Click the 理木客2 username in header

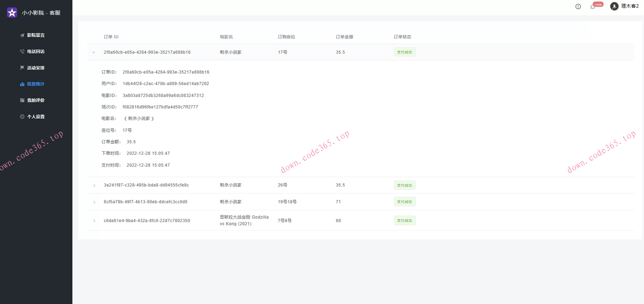[x=630, y=6]
